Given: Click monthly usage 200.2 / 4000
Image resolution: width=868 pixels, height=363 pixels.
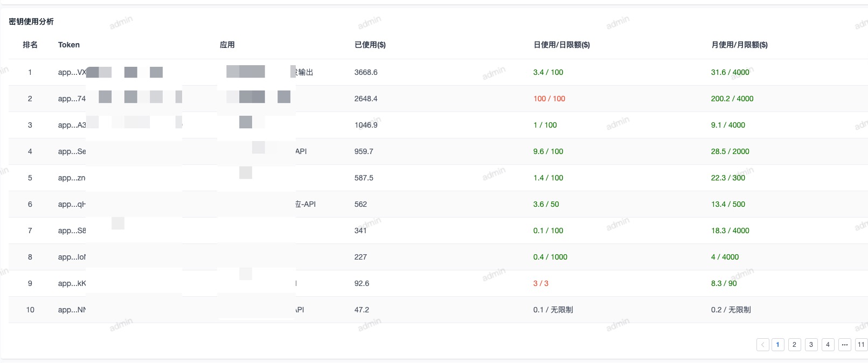Looking at the screenshot, I should [732, 99].
